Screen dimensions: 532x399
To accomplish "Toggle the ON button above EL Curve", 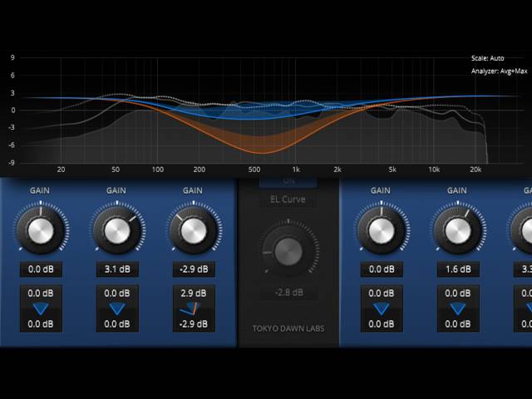I will (x=288, y=182).
